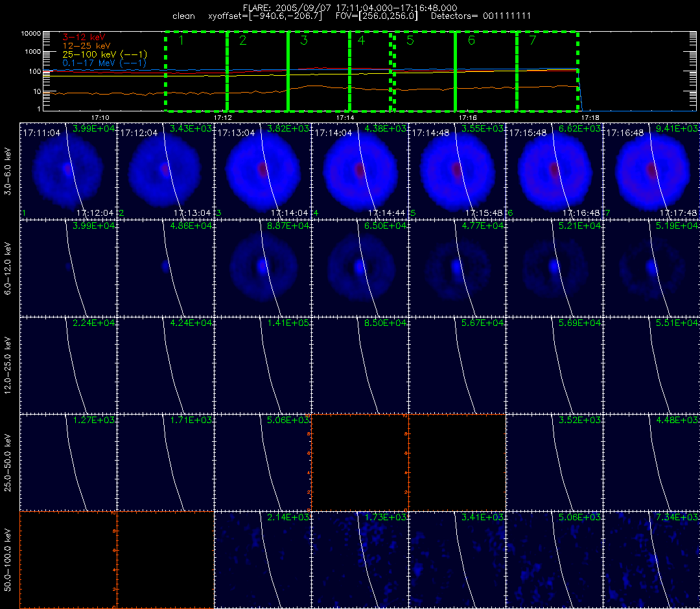
Task: Click the interval 3 number in the light curve
Action: [x=303, y=41]
